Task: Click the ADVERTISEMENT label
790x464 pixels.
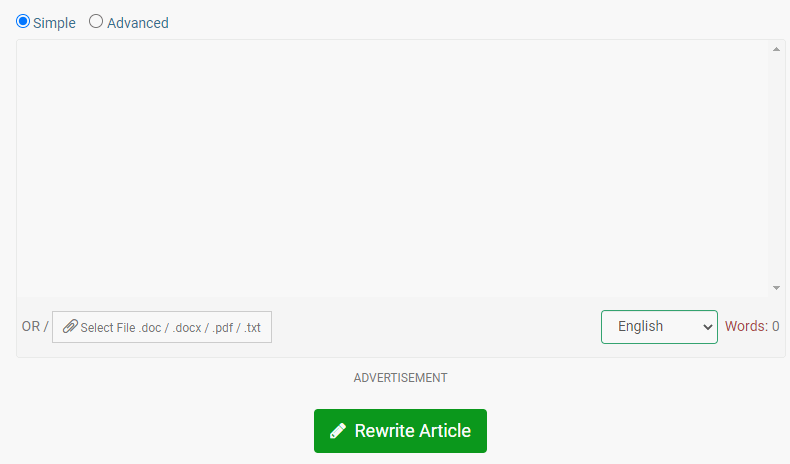Action: point(400,378)
